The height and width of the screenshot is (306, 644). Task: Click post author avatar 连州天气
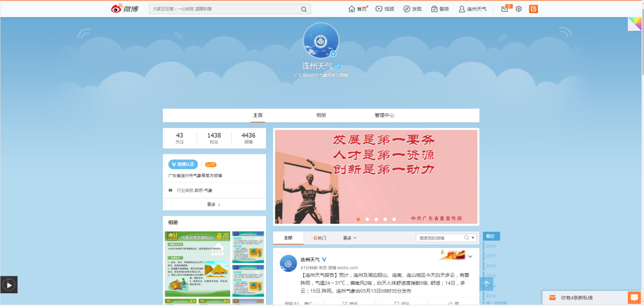[288, 263]
